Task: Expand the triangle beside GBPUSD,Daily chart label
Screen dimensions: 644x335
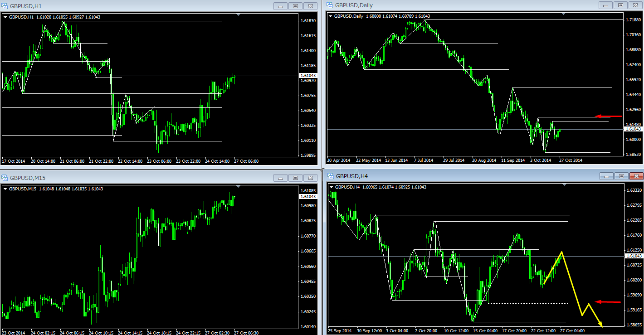Action: (x=330, y=16)
